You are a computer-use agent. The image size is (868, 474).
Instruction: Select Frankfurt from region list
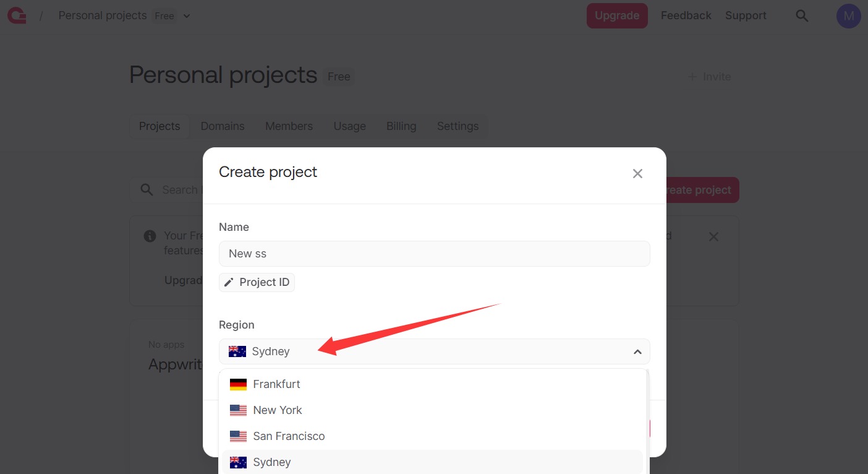click(276, 384)
